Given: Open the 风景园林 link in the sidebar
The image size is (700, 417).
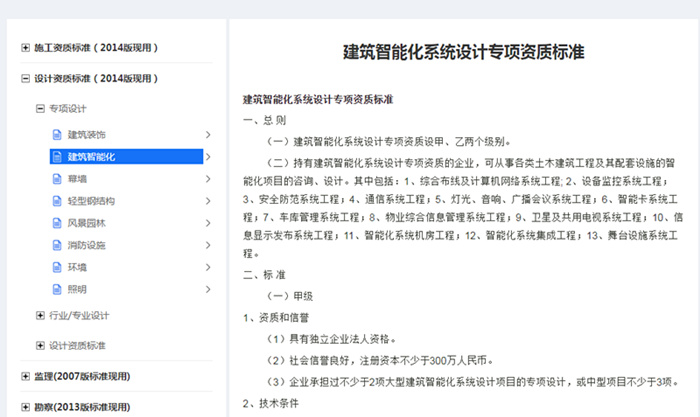Looking at the screenshot, I should click(87, 223).
